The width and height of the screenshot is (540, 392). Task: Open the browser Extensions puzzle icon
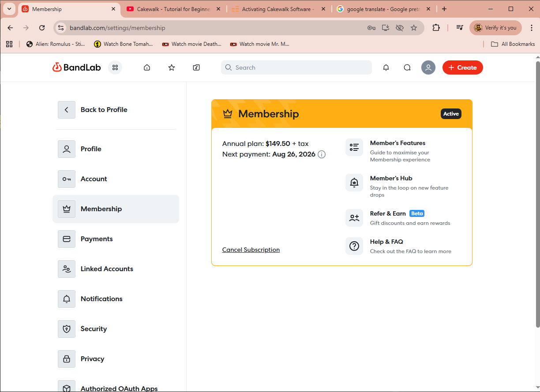click(436, 28)
